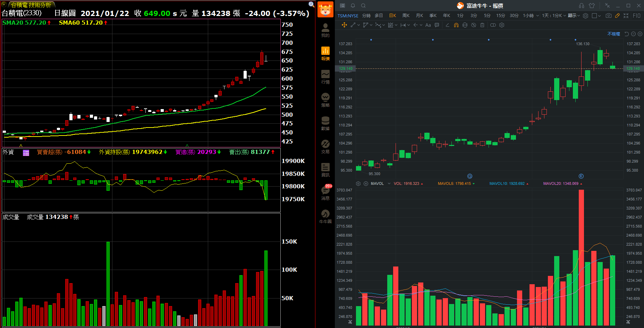Select the 季K quarterly chart tab

[x=433, y=16]
